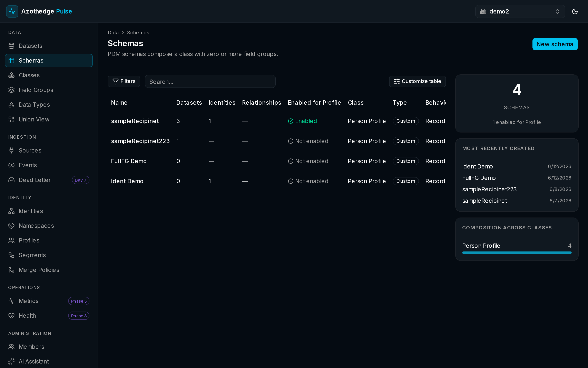Go to Identities in the sidebar

[49, 211]
